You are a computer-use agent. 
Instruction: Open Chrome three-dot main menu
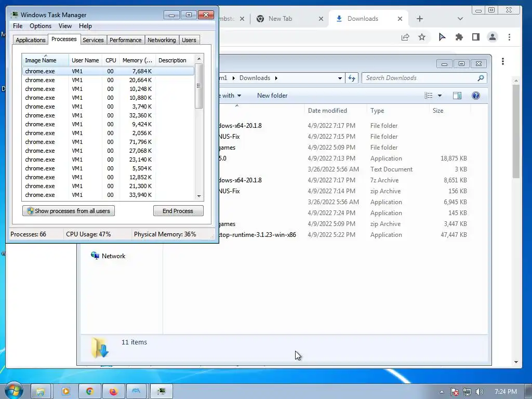tap(509, 37)
